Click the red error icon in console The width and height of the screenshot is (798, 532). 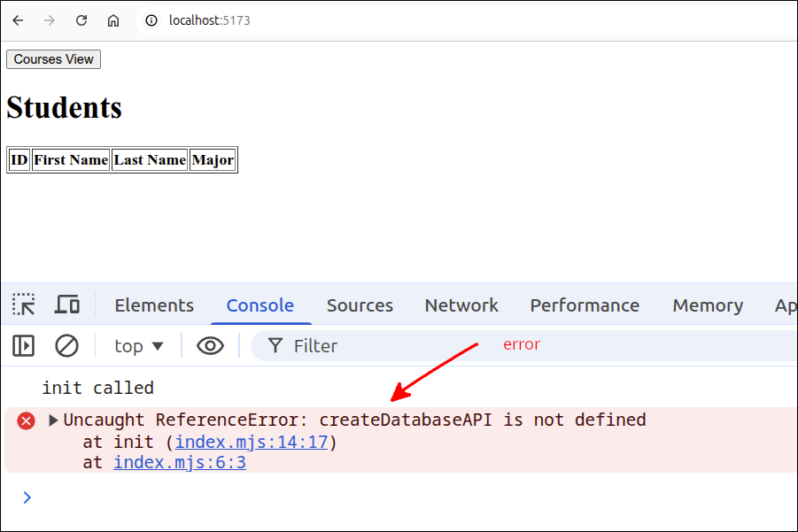27,420
